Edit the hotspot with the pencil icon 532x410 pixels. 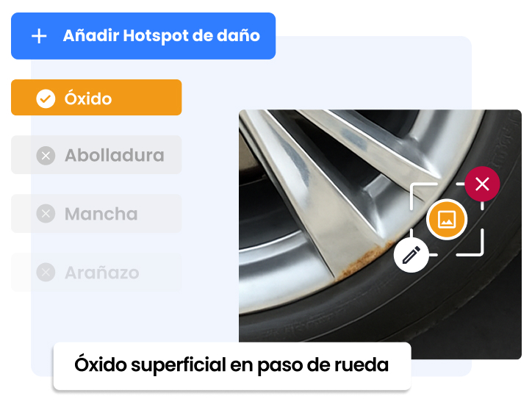click(x=411, y=255)
